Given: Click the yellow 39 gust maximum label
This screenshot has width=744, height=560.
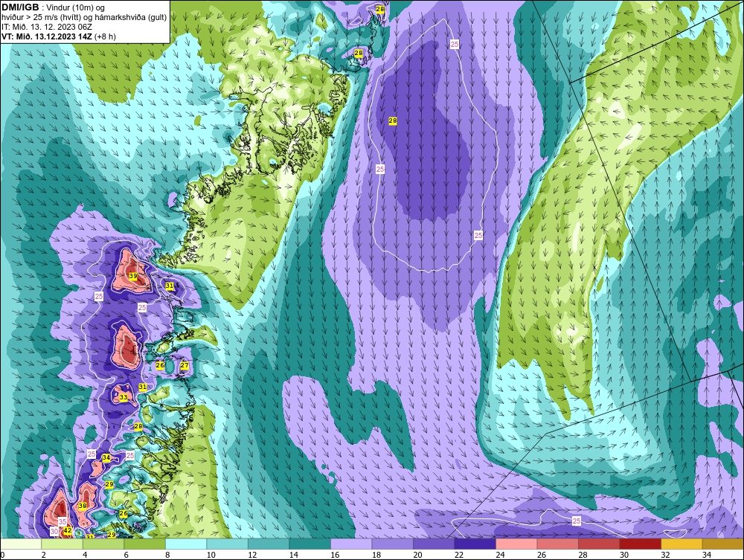Looking at the screenshot, I should click(133, 276).
